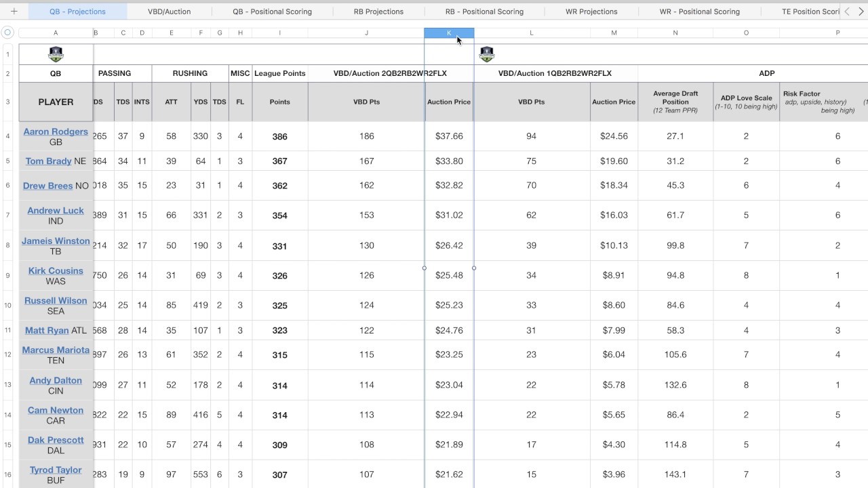
Task: Select Marcus Mariota ADP value 105.6
Action: 675,354
